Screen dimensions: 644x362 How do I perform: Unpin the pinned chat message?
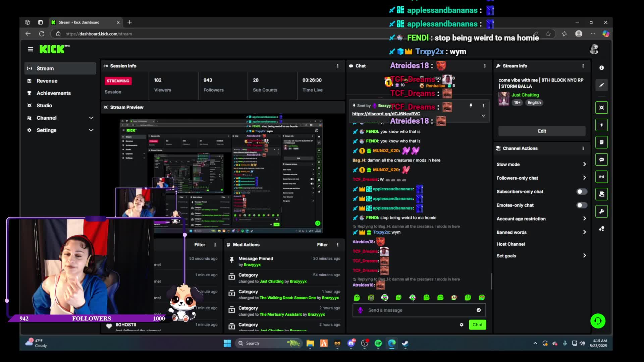[471, 106]
